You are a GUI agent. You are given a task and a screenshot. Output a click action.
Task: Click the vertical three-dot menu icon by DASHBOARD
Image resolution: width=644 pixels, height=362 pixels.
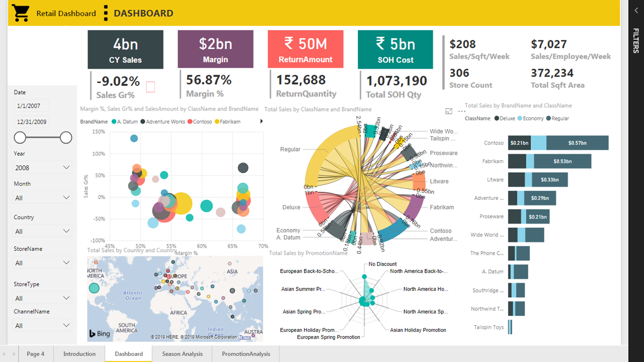click(x=105, y=13)
